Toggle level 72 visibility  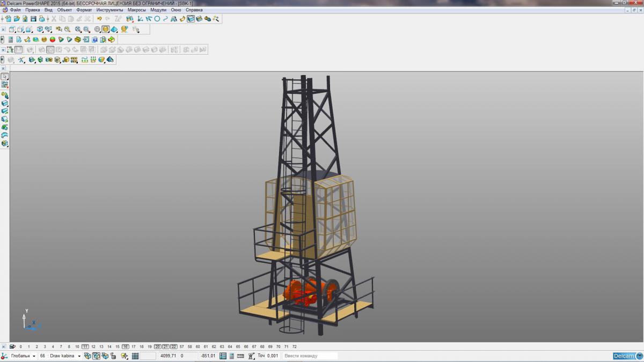coord(294,346)
